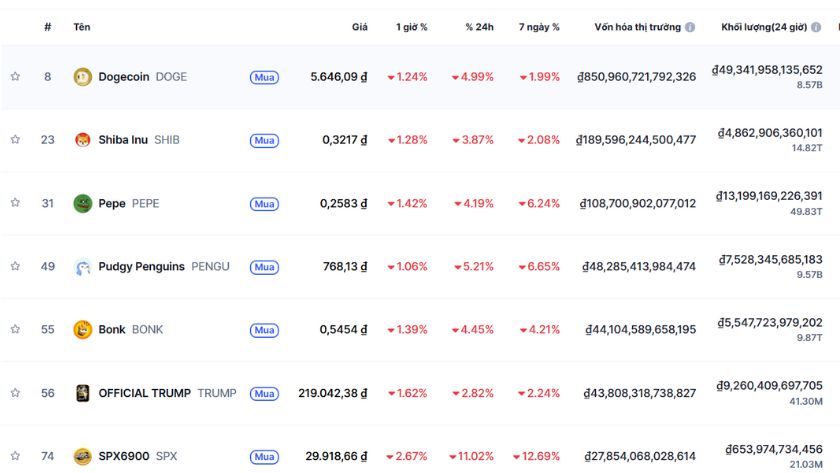
Task: Show info for Khối lượng(24 giờ)
Action: pos(816,27)
